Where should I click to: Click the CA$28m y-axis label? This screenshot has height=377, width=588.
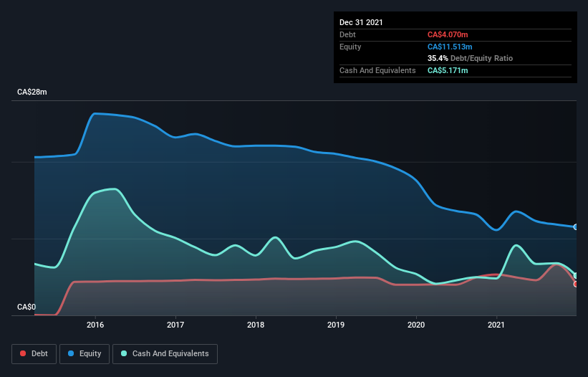click(x=32, y=92)
